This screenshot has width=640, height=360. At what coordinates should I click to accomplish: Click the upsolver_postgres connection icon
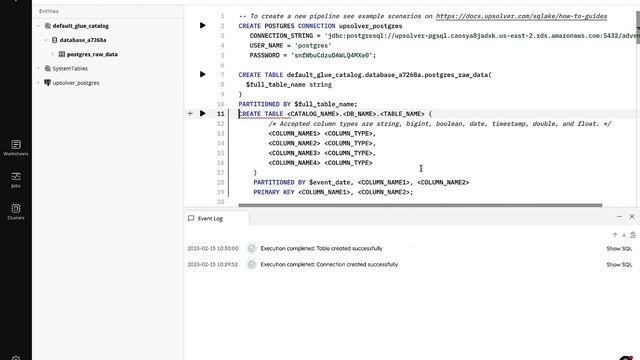[48, 83]
